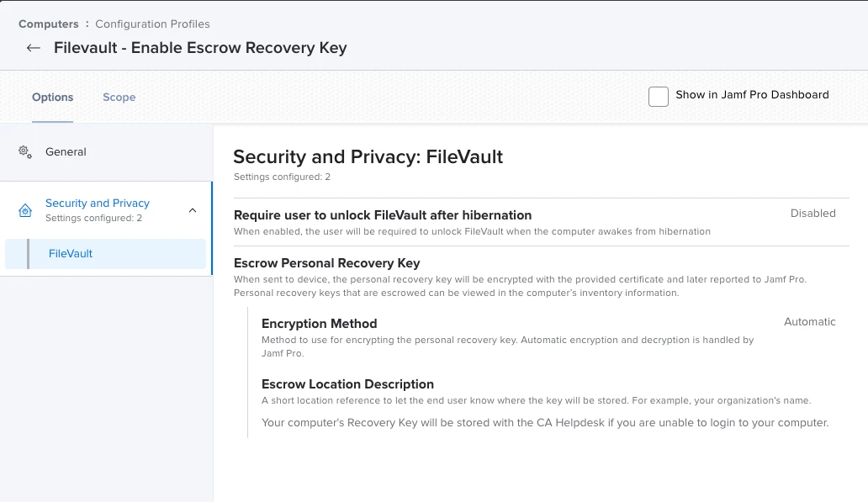Click the Escrow Personal Recovery Key heading
The image size is (868, 502).
tap(326, 263)
